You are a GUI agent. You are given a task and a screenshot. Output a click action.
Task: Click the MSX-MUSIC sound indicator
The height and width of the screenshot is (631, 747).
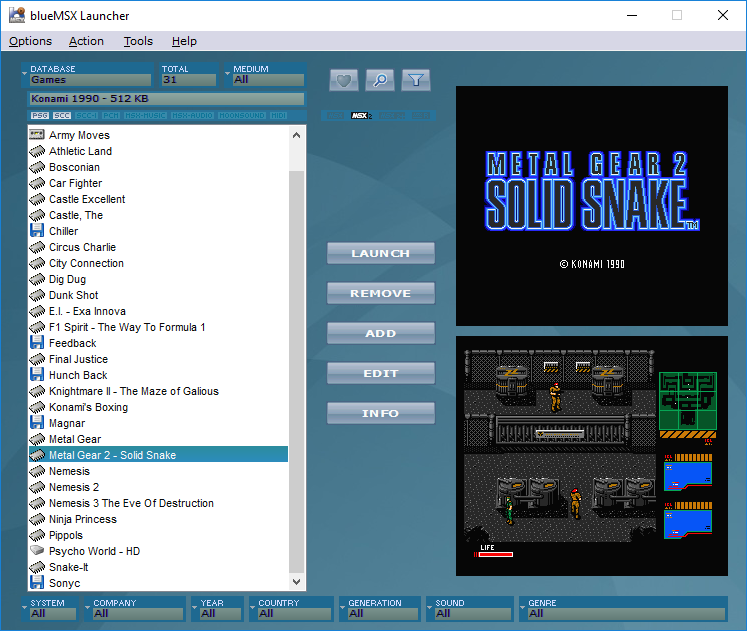tap(145, 116)
